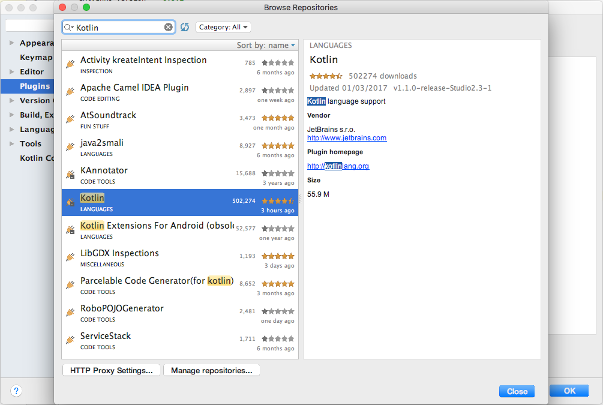Select java2smali plugin in the list
Viewport: 603px width, 405px height.
[x=180, y=148]
